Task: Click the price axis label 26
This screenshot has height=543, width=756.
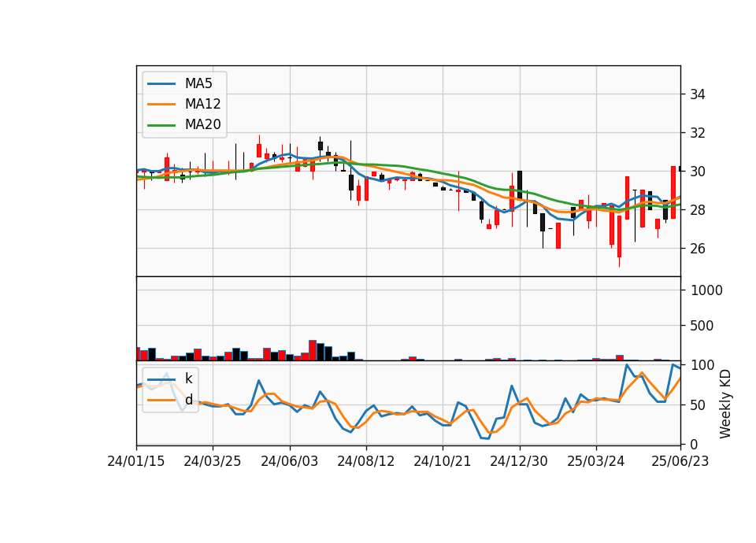Action: [697, 249]
